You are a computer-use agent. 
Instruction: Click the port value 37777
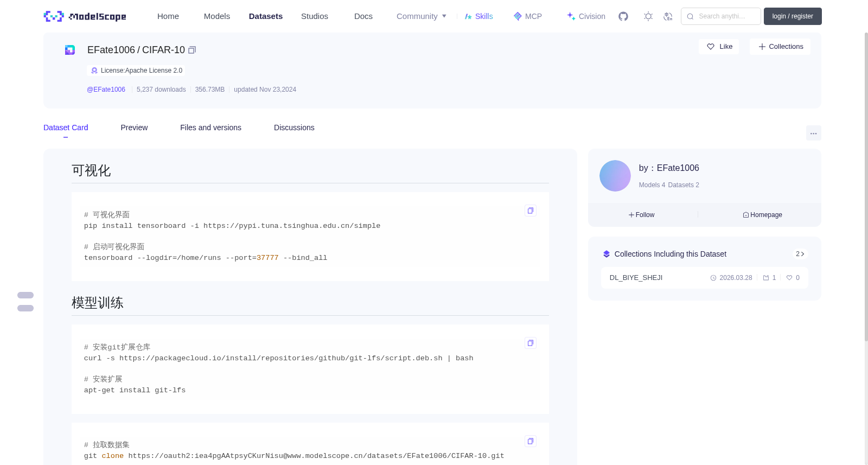[267, 258]
